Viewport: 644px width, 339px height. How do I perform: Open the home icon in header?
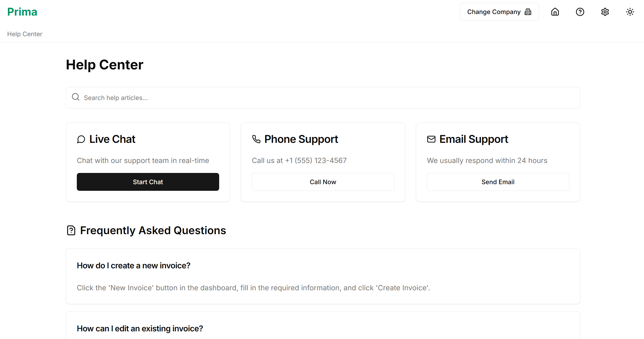[x=555, y=12]
